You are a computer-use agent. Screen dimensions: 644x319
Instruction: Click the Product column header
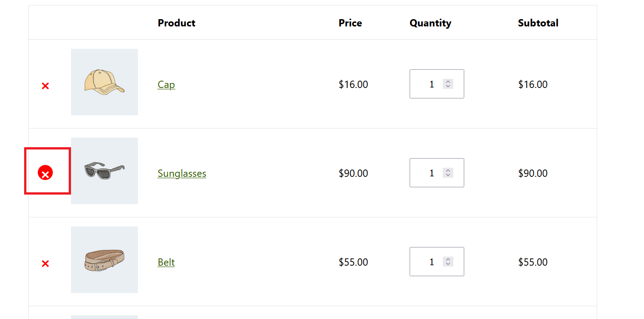point(177,23)
